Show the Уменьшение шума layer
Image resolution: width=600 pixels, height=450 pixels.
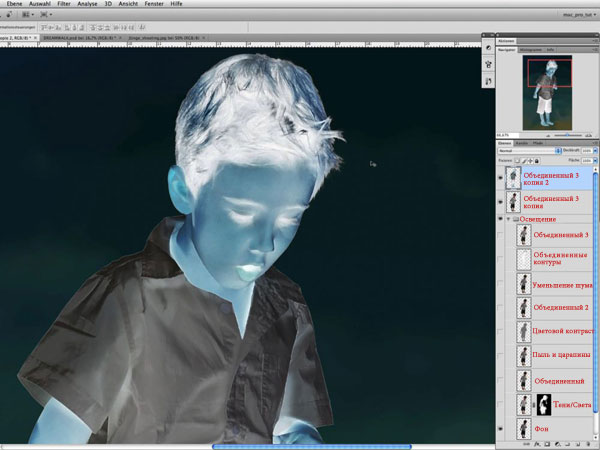(x=501, y=283)
